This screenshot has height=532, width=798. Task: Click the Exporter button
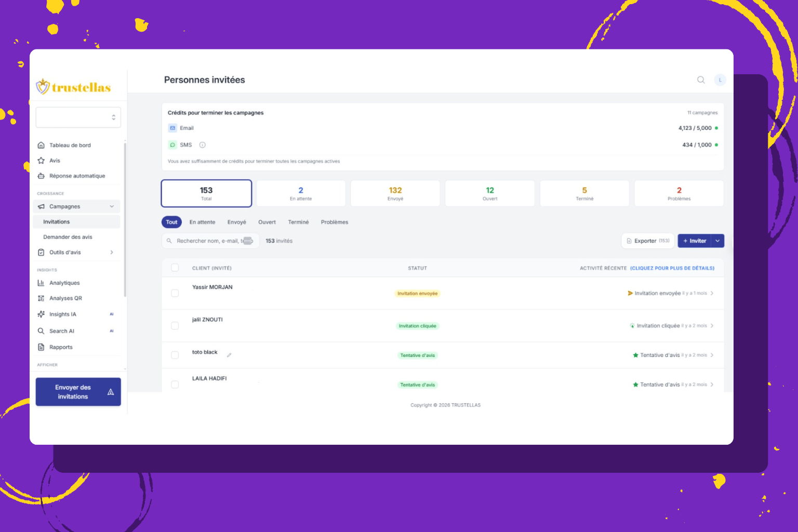[x=647, y=241]
